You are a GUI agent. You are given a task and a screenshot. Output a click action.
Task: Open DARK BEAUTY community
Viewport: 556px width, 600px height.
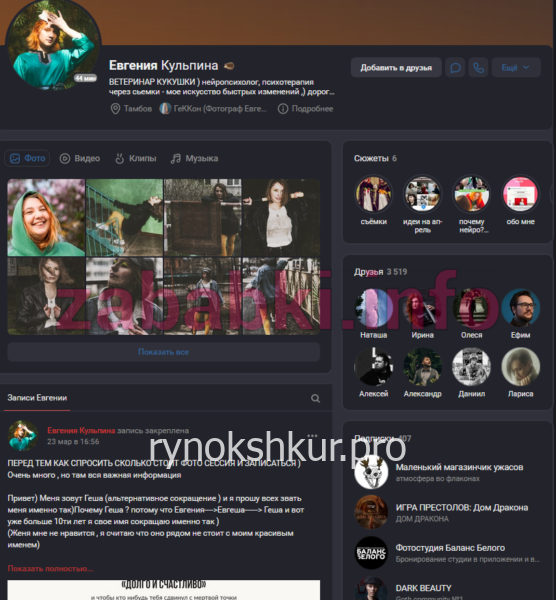[423, 588]
